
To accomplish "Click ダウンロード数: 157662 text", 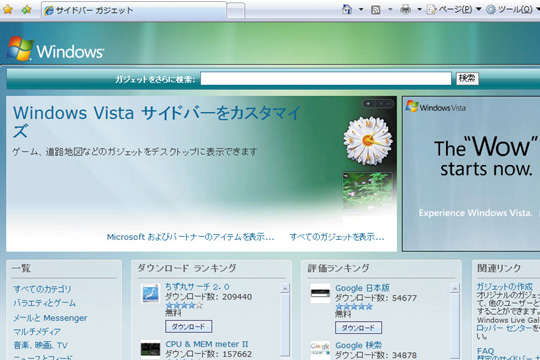I will pos(208,354).
